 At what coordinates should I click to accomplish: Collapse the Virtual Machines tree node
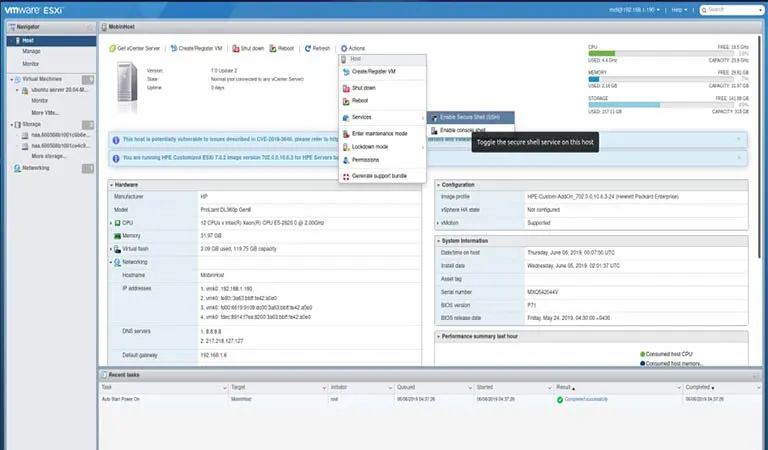[12, 79]
